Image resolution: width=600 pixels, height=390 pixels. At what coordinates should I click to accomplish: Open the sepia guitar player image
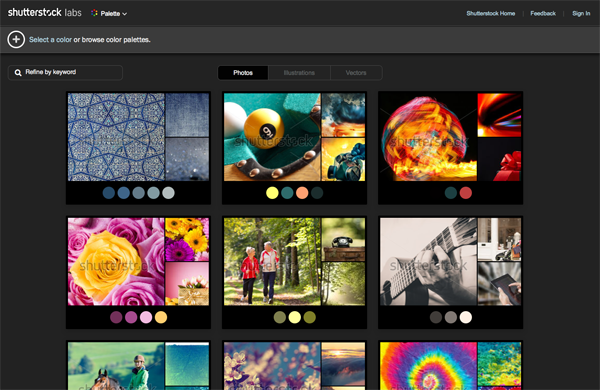428,262
